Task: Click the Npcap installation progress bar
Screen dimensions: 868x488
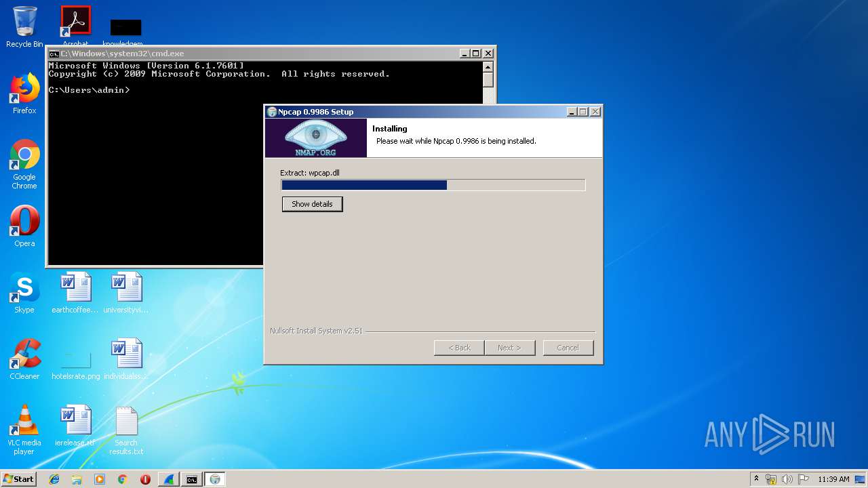Action: (433, 185)
